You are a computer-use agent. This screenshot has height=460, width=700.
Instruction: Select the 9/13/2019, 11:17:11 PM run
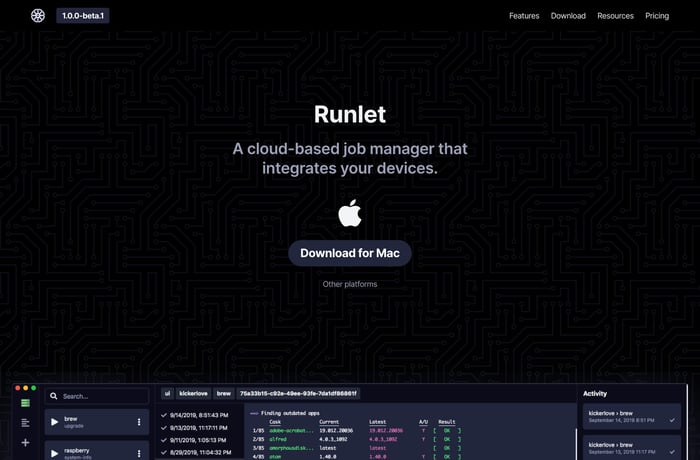click(x=195, y=428)
